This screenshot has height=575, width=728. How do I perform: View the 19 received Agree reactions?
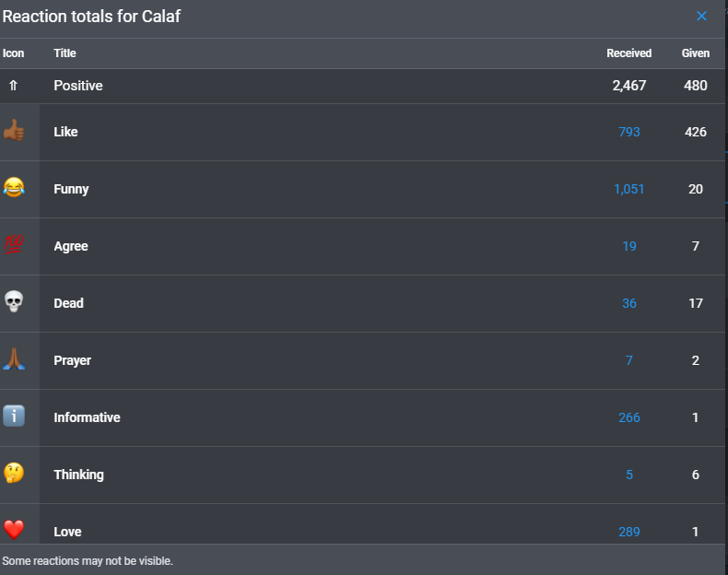(x=629, y=246)
